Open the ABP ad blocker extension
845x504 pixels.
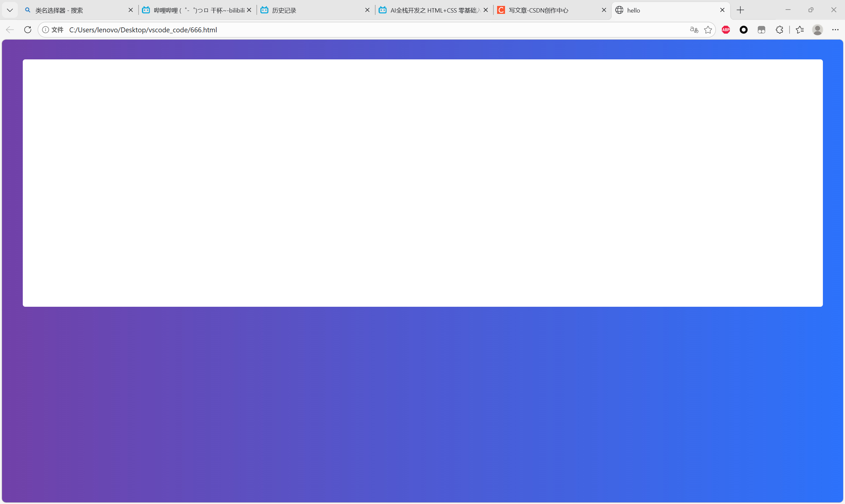pos(726,30)
